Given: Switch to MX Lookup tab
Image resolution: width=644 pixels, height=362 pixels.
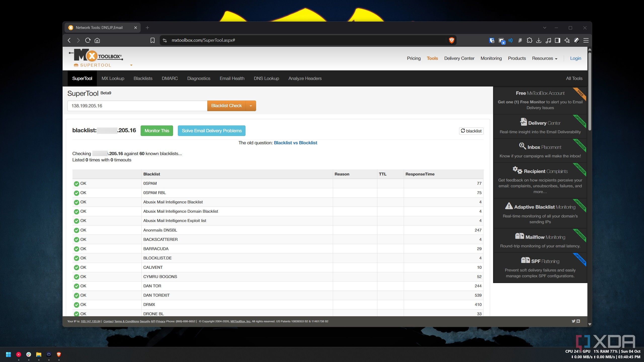Looking at the screenshot, I should (x=113, y=78).
